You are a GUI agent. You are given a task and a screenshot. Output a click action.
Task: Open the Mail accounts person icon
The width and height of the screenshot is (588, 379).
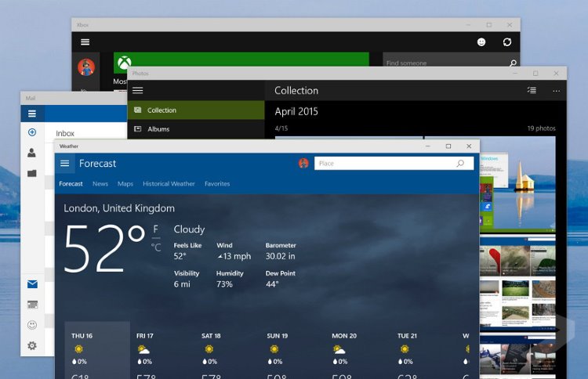[32, 153]
